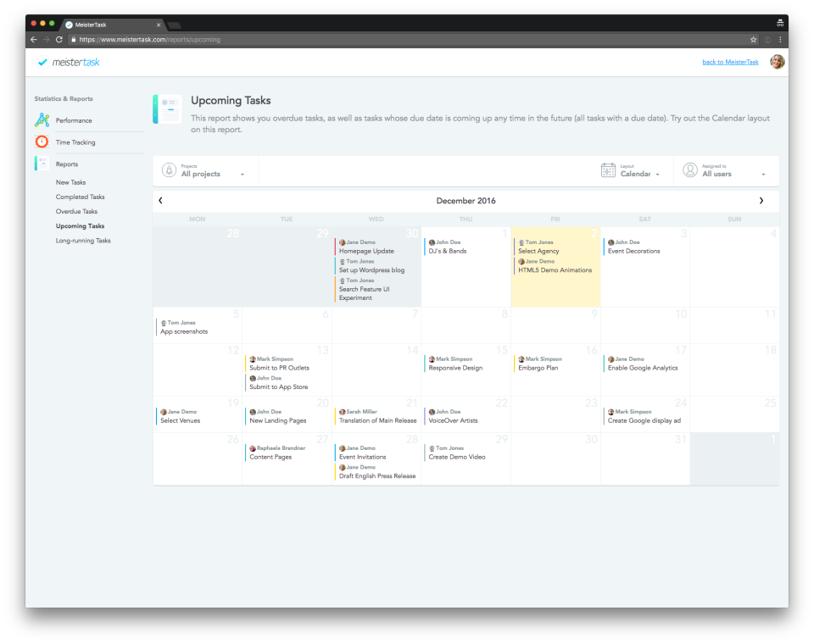Screen dimensions: 814x644
Task: Click John Doe avatar on DJ's & Bands
Action: tap(432, 242)
